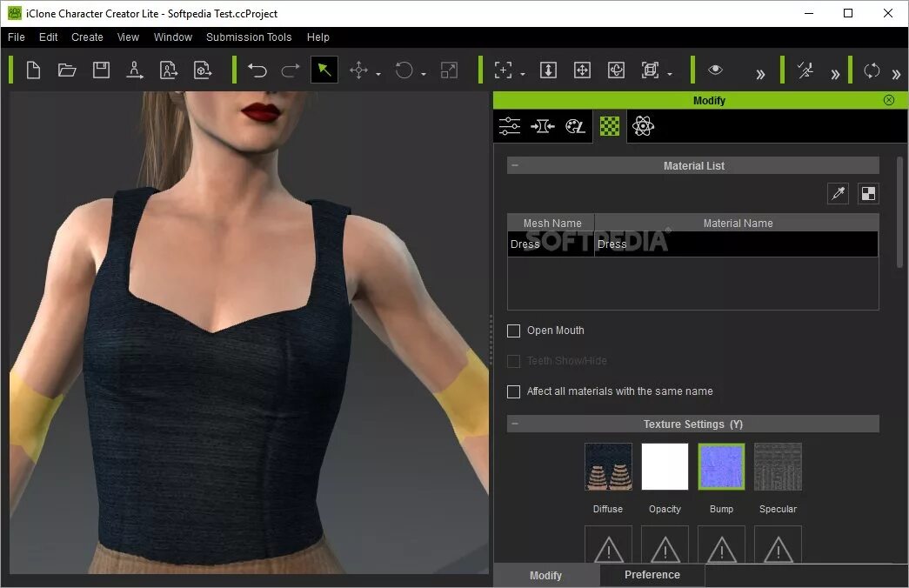Select the Dress row in material list
This screenshot has width=909, height=588.
click(692, 244)
